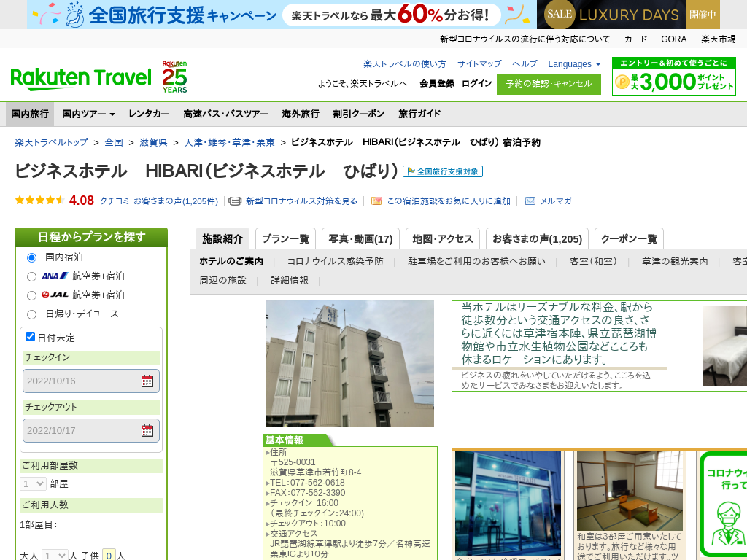
Task: Open the Languages dropdown
Action: pyautogui.click(x=574, y=64)
